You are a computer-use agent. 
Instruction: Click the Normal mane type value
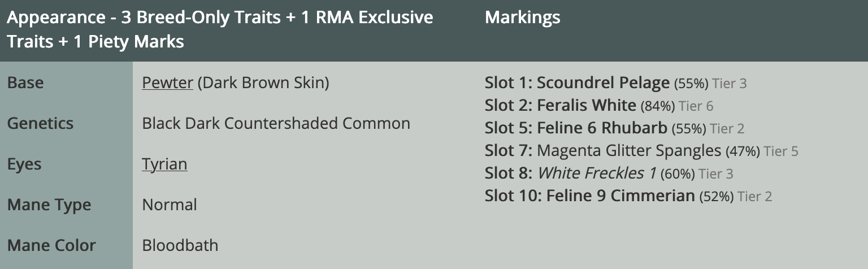click(x=170, y=205)
